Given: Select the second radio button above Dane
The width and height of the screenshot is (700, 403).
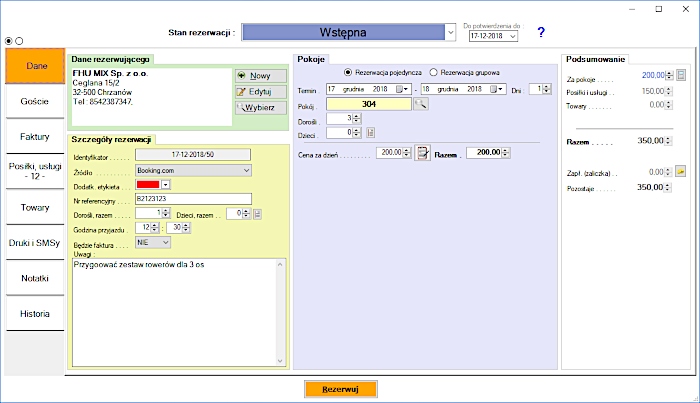Looking at the screenshot, I should coord(19,40).
